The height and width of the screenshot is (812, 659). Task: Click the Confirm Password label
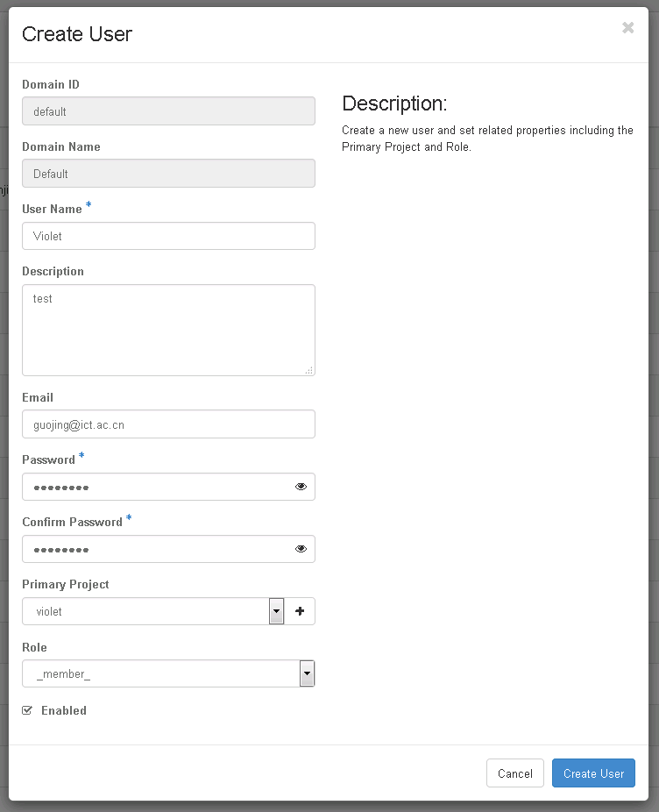pyautogui.click(x=73, y=522)
